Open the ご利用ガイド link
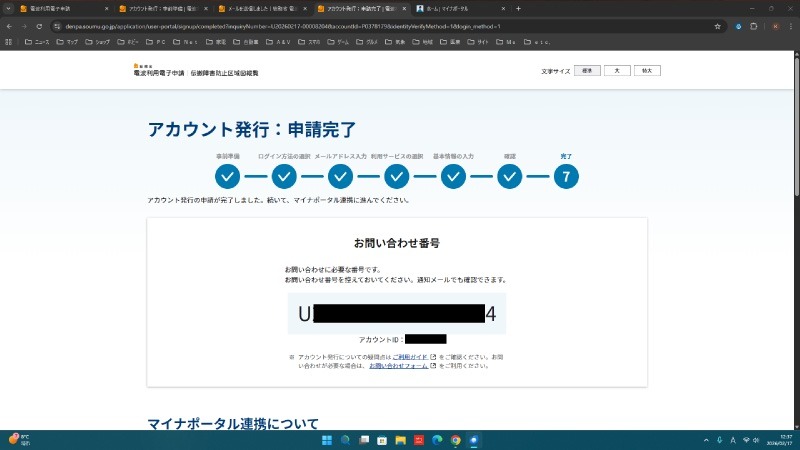800x450 pixels. [x=410, y=356]
